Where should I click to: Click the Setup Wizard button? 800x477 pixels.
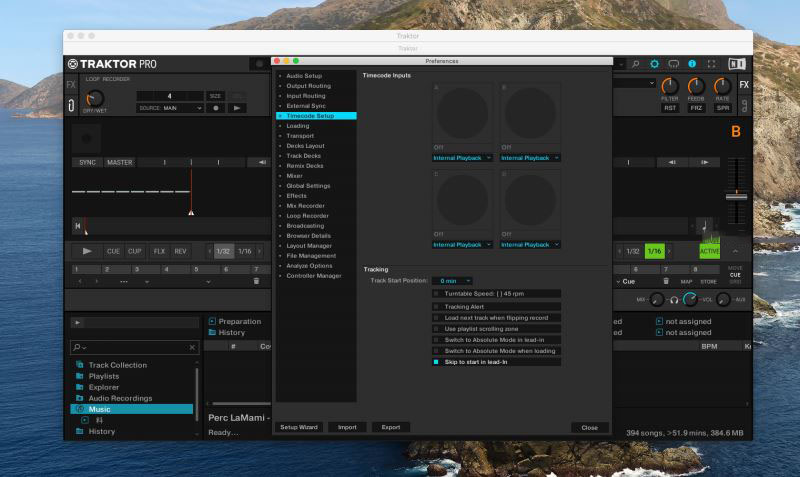299,428
